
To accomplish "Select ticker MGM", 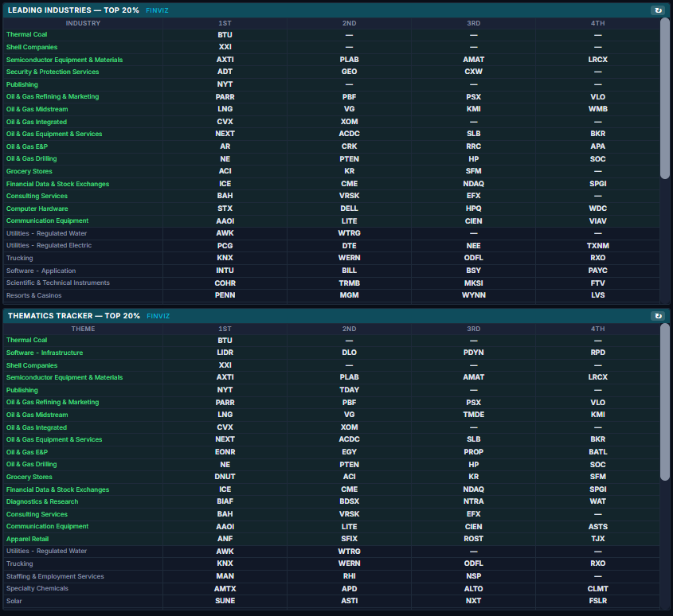I will pyautogui.click(x=350, y=295).
